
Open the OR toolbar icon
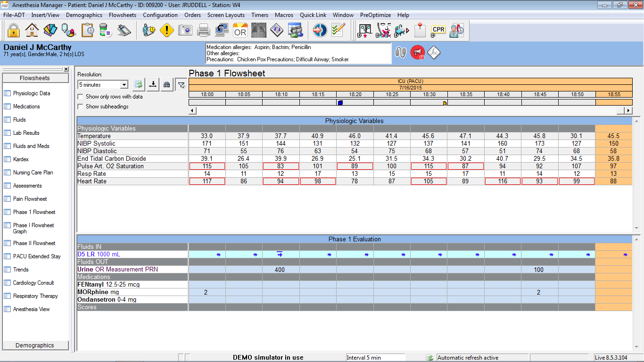point(239,30)
